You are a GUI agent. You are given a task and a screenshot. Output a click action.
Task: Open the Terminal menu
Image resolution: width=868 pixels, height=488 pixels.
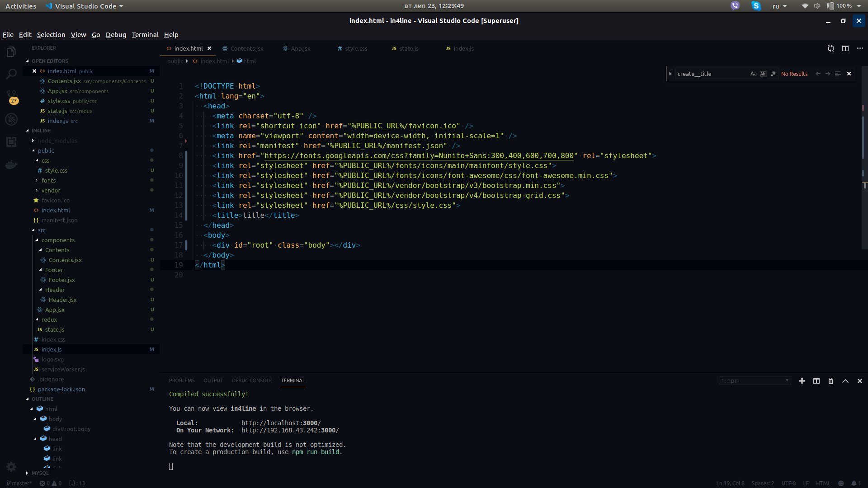[145, 35]
